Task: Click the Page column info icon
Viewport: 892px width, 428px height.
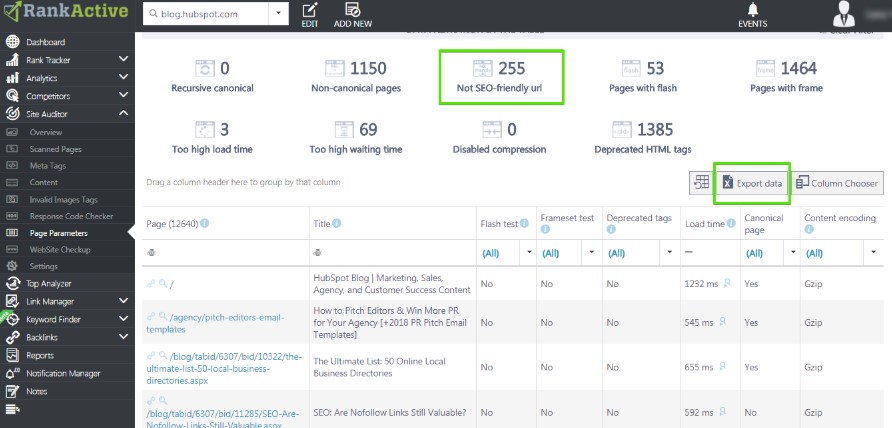Action: pyautogui.click(x=204, y=223)
